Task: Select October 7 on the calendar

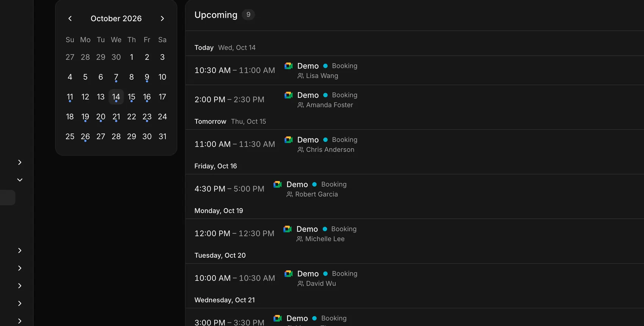Action: [x=116, y=77]
